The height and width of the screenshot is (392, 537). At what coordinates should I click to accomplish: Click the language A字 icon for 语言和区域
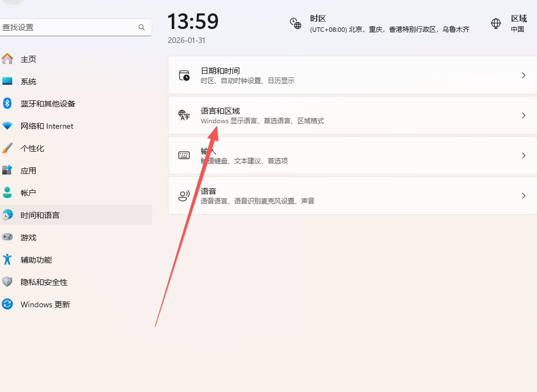click(x=184, y=115)
